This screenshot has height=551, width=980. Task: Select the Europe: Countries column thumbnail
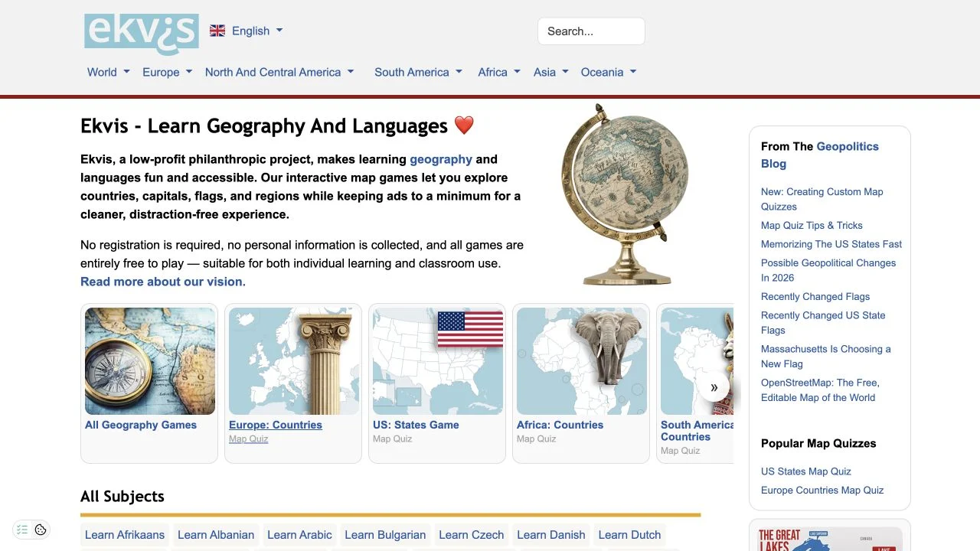[294, 361]
